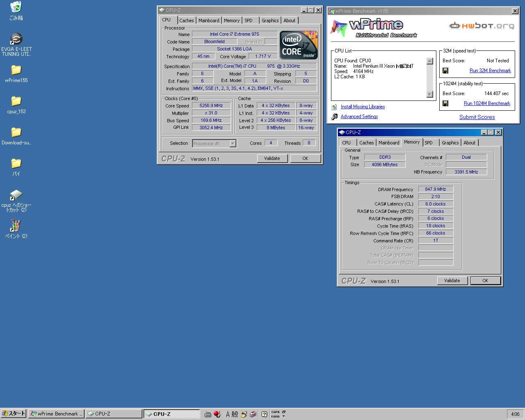Click Validate in CPU-Z Memory window
The height and width of the screenshot is (420, 525).
point(452,281)
